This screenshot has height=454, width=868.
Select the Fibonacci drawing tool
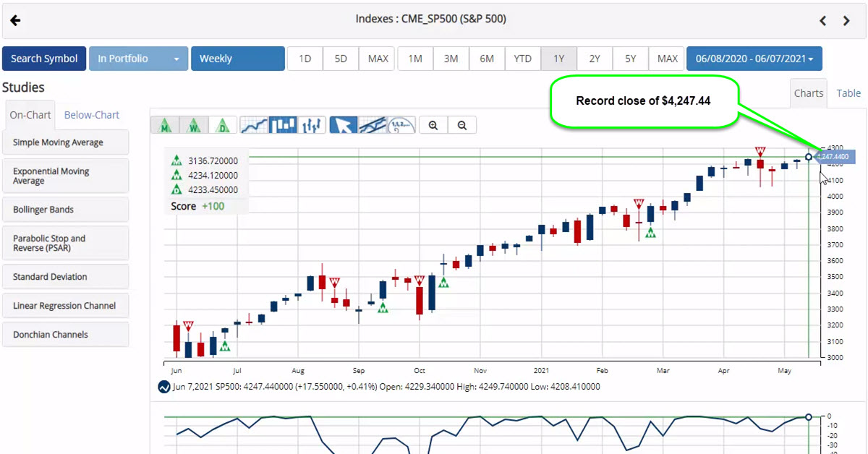[x=401, y=125]
